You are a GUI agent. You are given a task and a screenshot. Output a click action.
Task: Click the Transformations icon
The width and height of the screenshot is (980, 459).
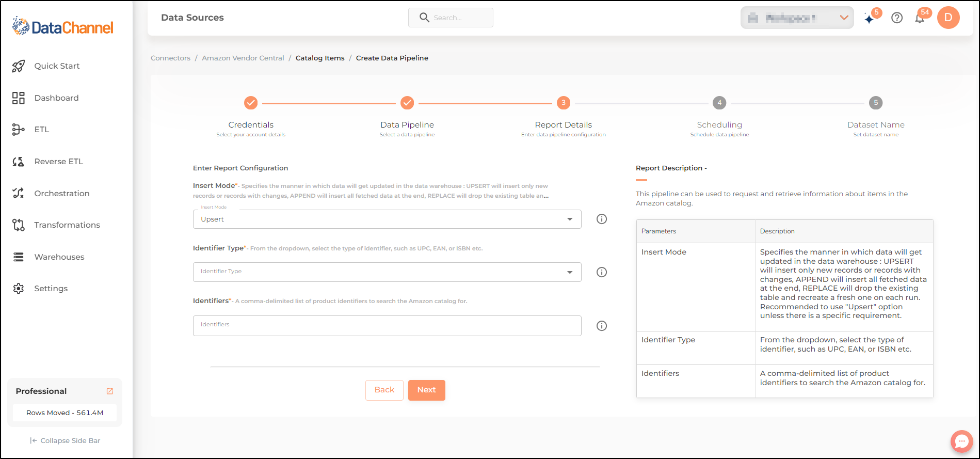point(19,225)
